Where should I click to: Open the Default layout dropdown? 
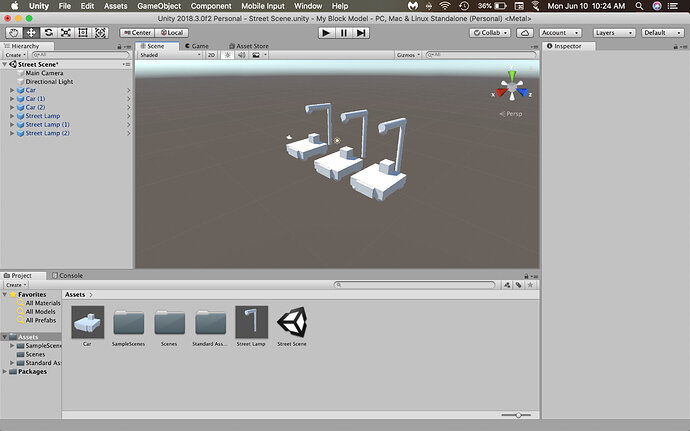point(663,33)
